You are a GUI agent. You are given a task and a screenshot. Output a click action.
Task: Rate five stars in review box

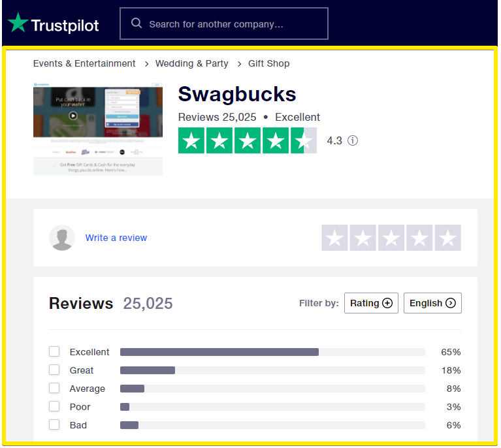[447, 238]
